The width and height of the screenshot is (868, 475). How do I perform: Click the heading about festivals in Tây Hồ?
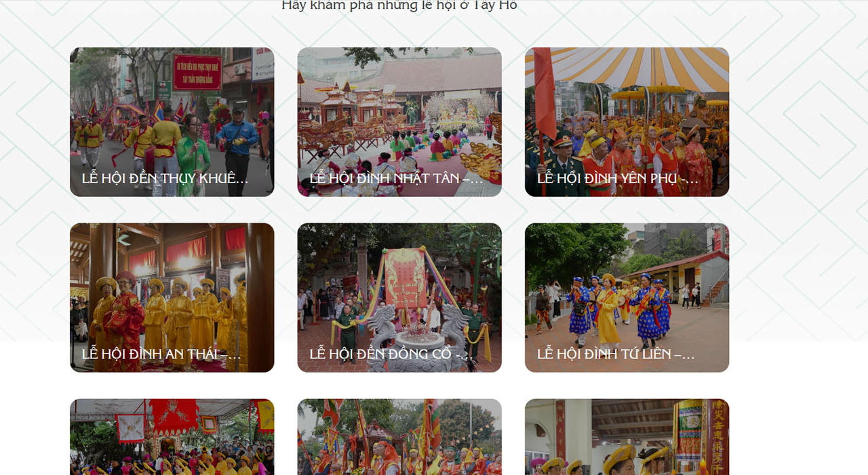(399, 5)
